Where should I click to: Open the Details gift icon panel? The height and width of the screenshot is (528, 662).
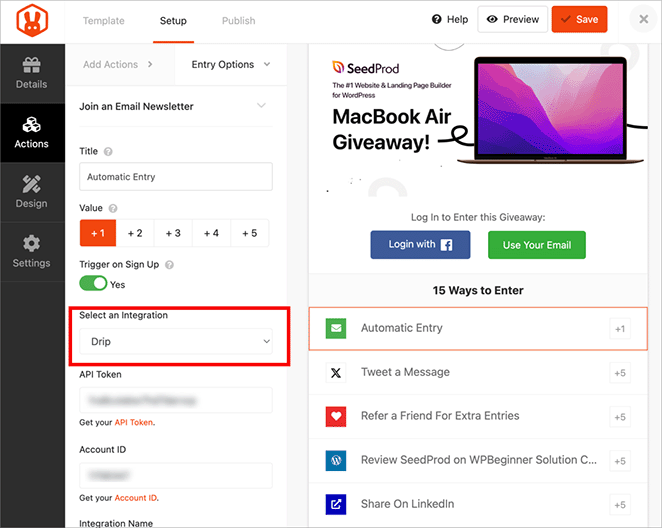32,73
